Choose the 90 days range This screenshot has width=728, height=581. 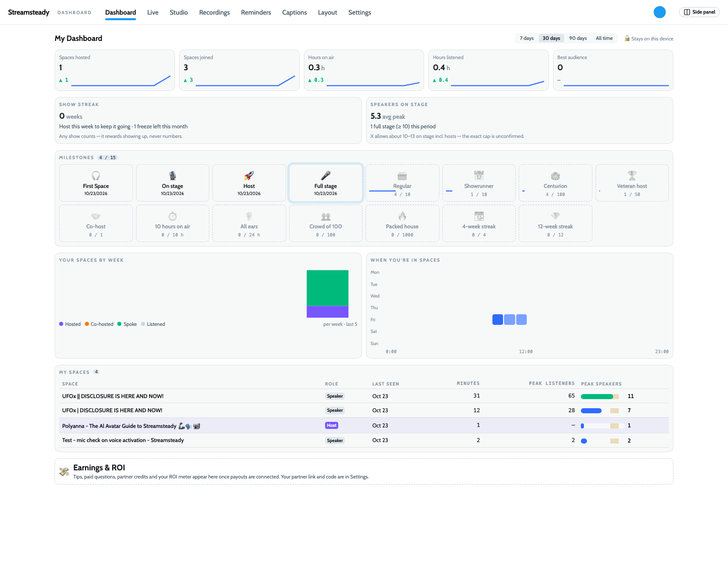pyautogui.click(x=578, y=38)
